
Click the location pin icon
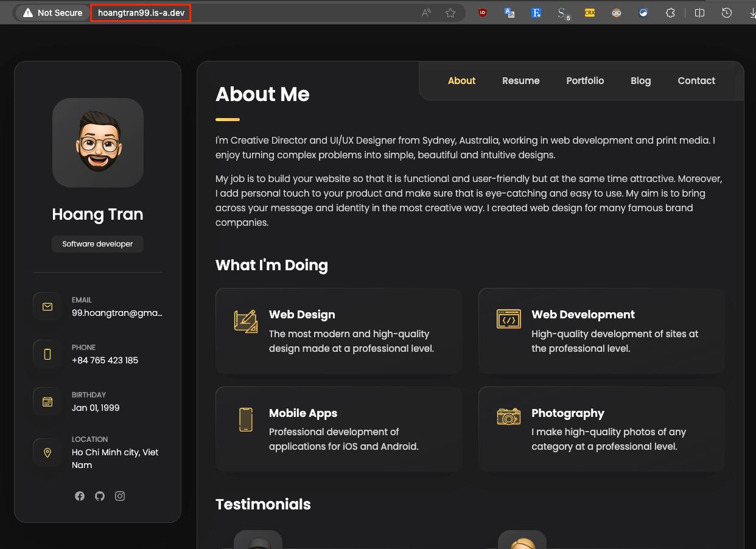pyautogui.click(x=47, y=452)
